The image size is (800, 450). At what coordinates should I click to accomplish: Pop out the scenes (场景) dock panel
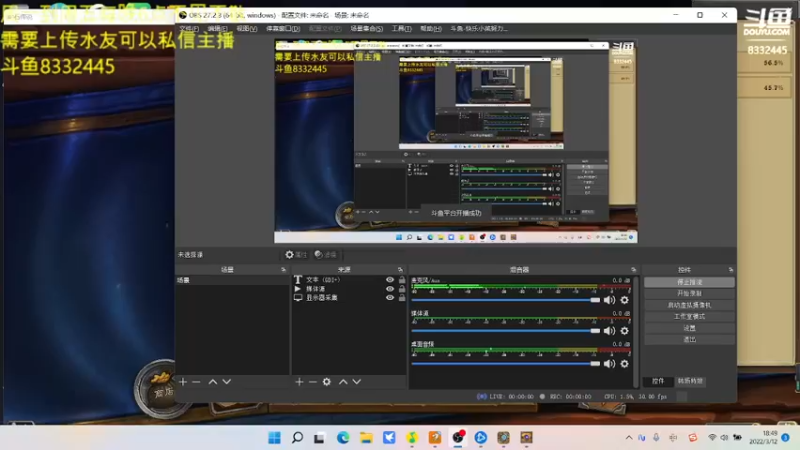(283, 269)
